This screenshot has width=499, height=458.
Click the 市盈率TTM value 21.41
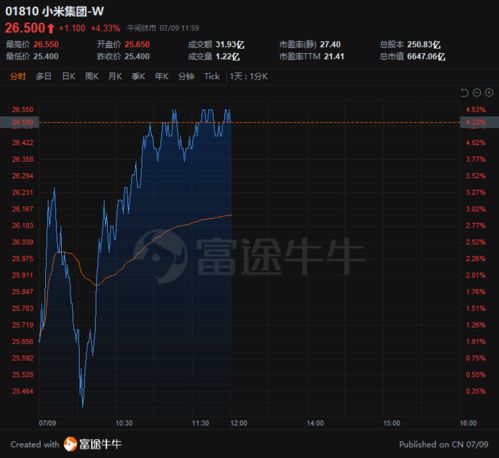click(x=334, y=56)
